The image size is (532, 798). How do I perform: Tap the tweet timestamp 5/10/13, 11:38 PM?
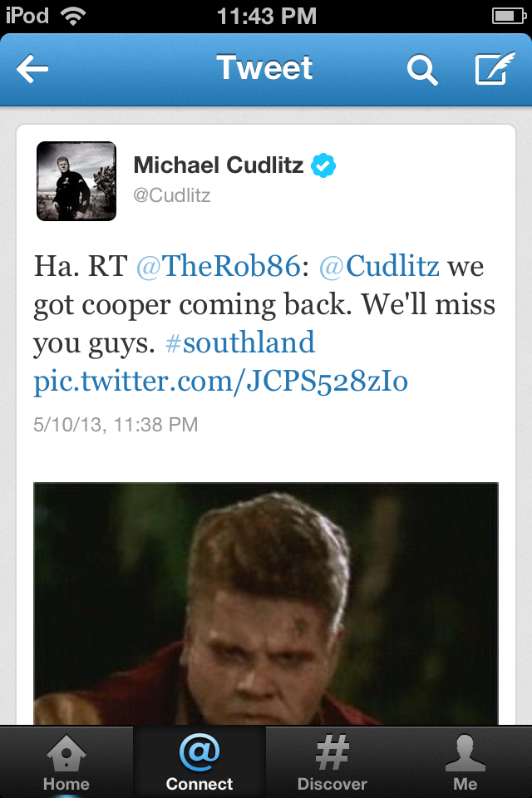pos(116,425)
